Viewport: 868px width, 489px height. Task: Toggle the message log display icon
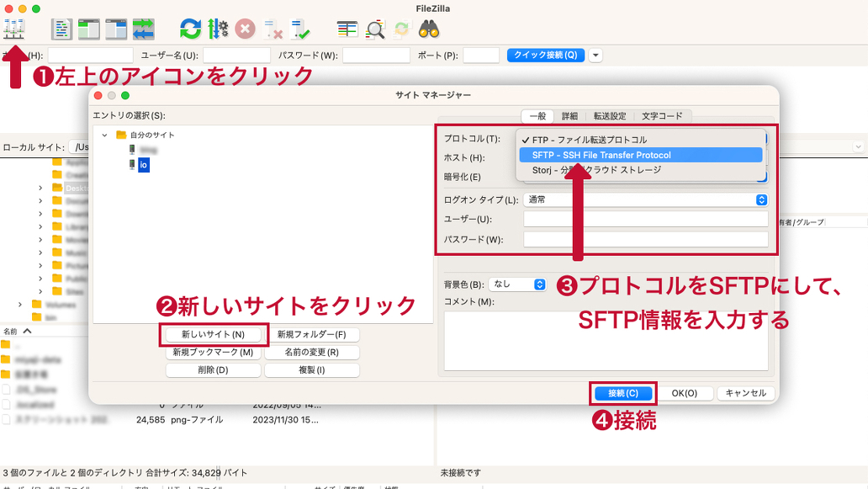coord(62,29)
